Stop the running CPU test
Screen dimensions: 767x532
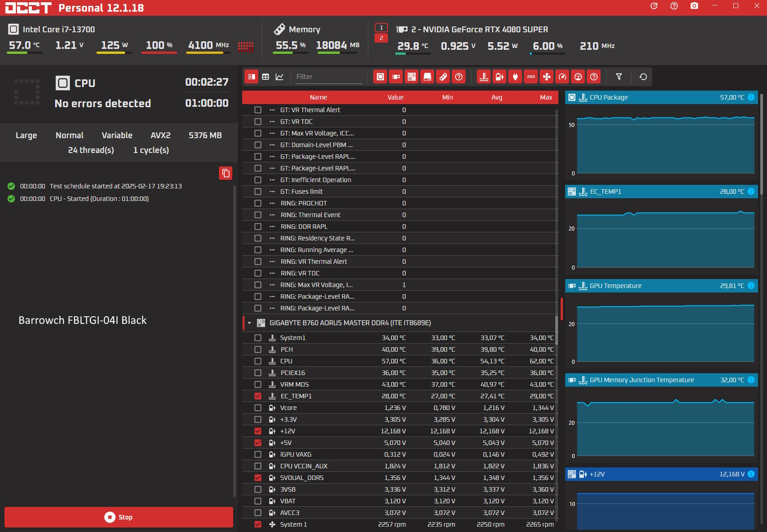click(x=119, y=517)
